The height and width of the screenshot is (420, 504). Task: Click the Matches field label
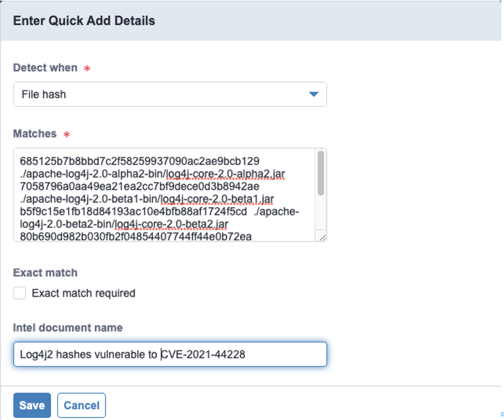[35, 133]
